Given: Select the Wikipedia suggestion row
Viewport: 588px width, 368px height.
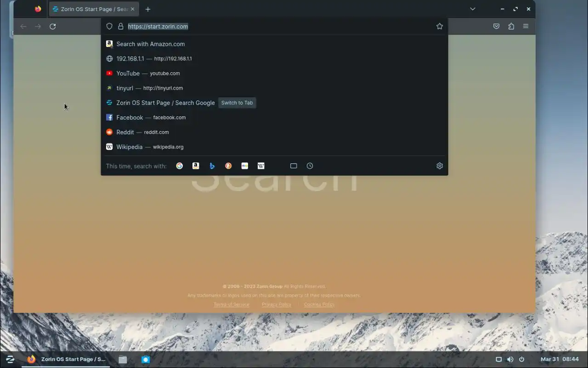Looking at the screenshot, I should coord(274,147).
